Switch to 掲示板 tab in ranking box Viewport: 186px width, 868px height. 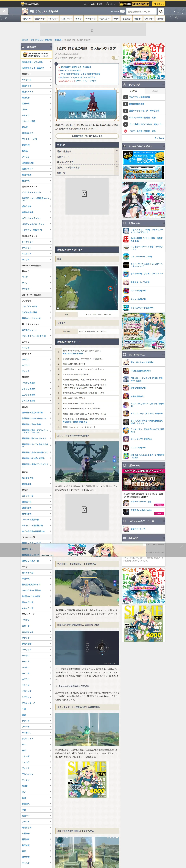point(155,91)
